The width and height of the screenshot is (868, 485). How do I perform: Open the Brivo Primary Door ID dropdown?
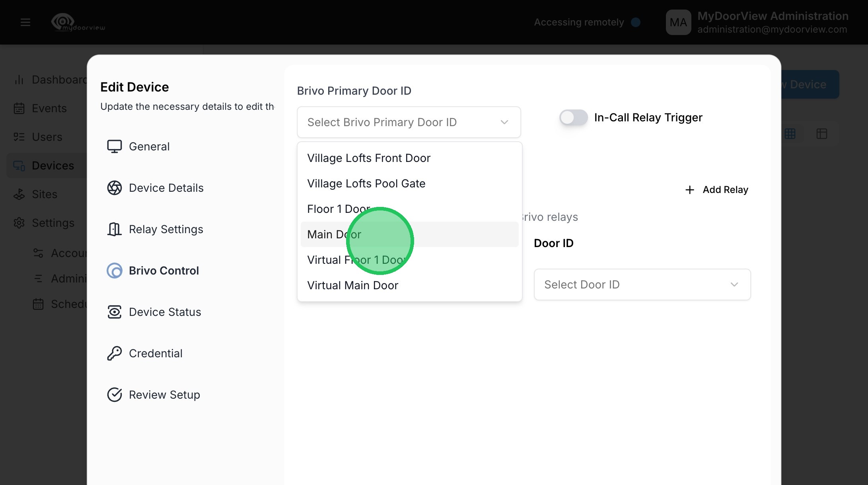[409, 122]
